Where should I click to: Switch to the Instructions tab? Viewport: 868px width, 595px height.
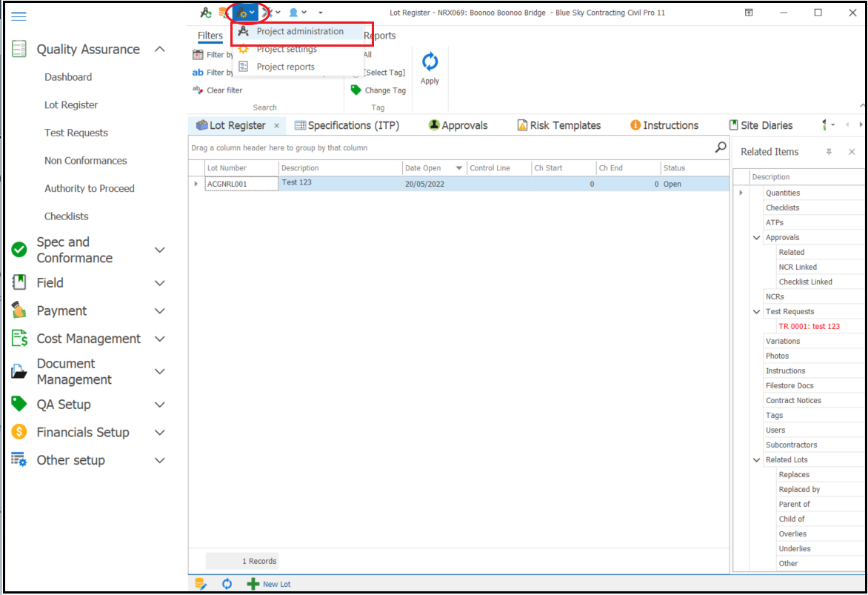(664, 125)
